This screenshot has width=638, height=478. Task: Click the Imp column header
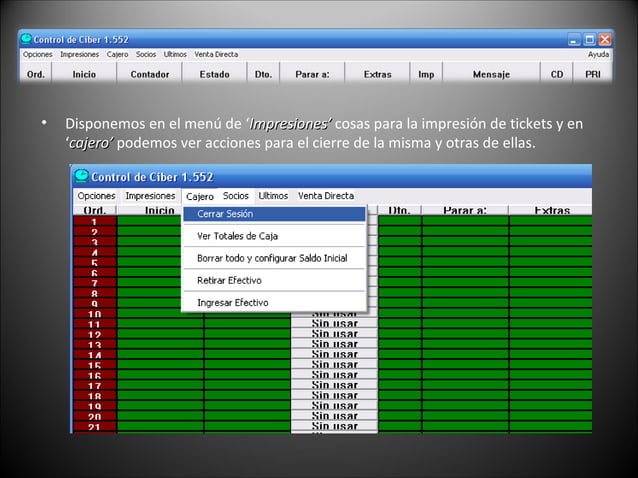[x=426, y=74]
